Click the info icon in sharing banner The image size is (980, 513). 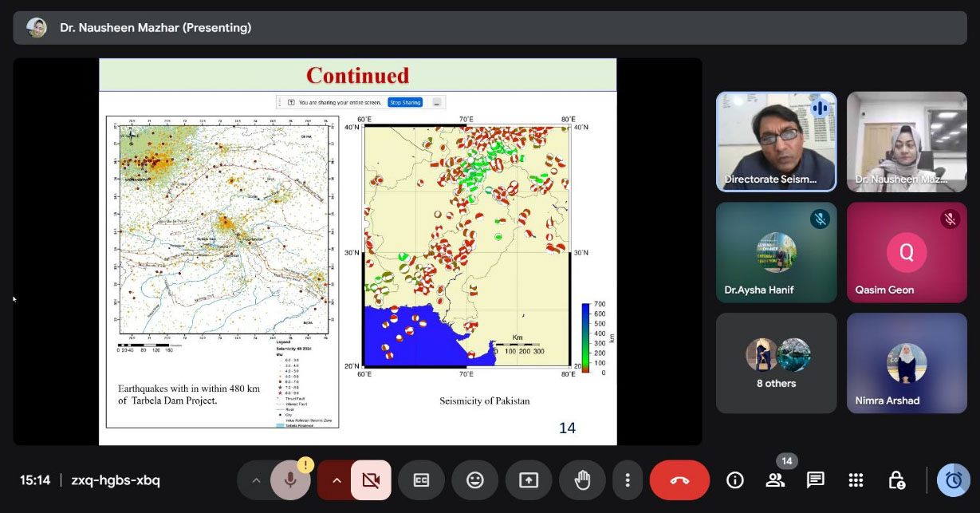click(x=291, y=102)
